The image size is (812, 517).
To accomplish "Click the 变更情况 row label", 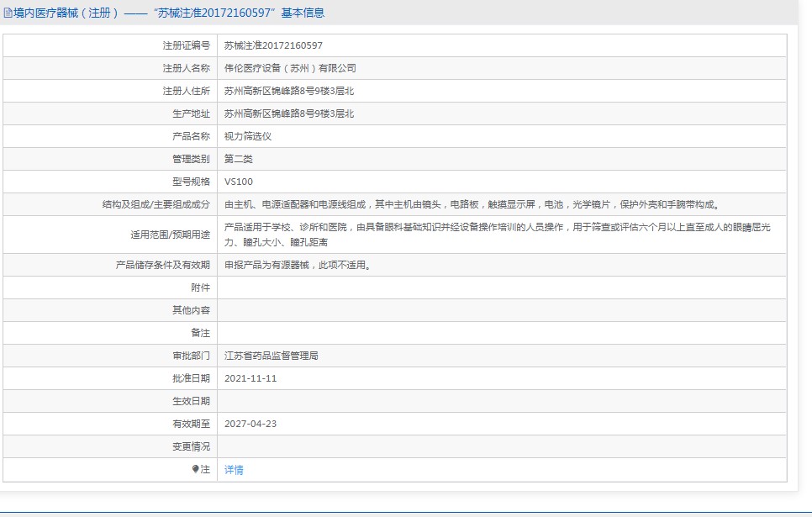I will (191, 446).
